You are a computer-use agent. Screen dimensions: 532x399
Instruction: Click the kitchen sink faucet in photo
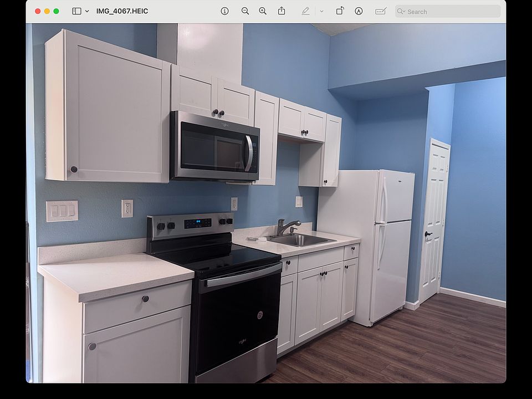[x=285, y=227]
